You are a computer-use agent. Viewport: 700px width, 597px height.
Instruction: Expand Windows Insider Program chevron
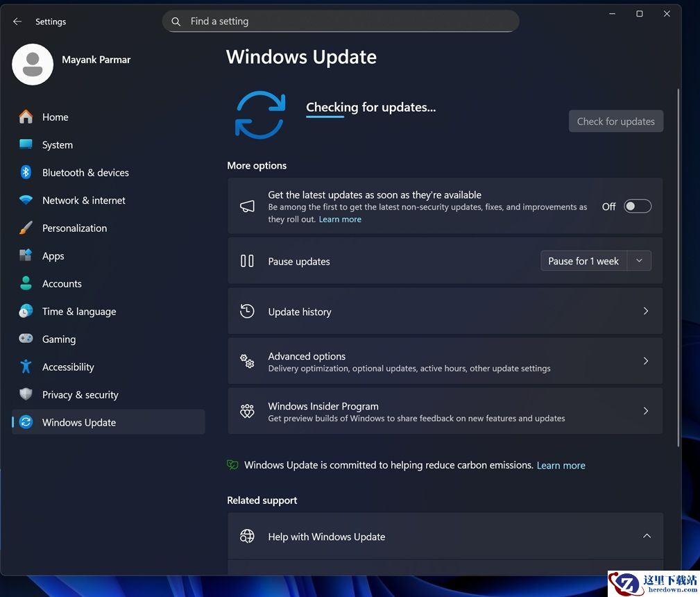[645, 411]
